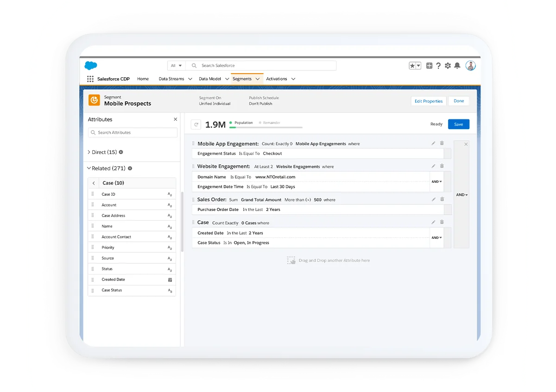Open the Data Model tab
The width and height of the screenshot is (556, 392).
pyautogui.click(x=210, y=79)
